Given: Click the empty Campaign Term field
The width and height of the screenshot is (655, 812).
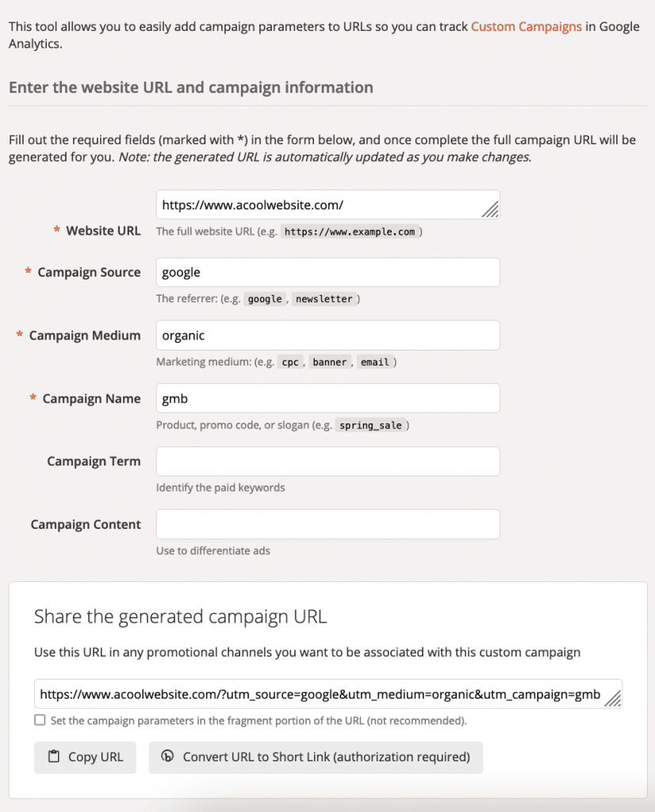Looking at the screenshot, I should [327, 461].
